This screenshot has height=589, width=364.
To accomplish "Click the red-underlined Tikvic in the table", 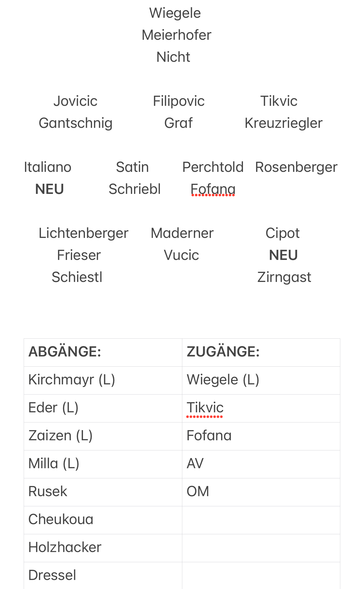I will [205, 408].
